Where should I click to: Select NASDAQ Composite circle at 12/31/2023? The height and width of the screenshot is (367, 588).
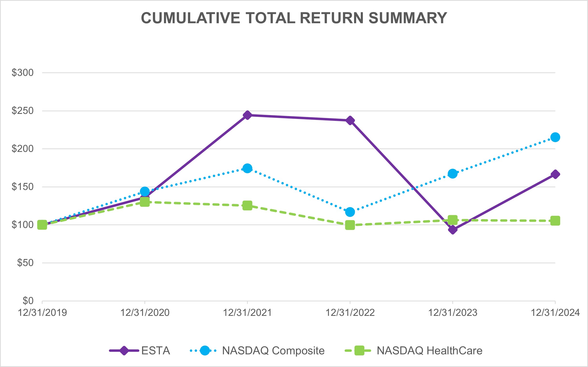click(x=453, y=173)
